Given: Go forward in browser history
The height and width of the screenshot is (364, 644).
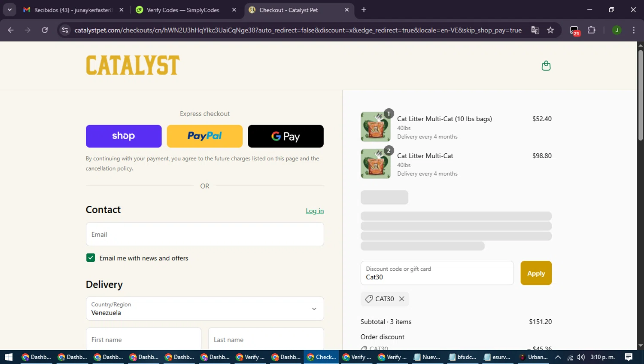Looking at the screenshot, I should 27,30.
